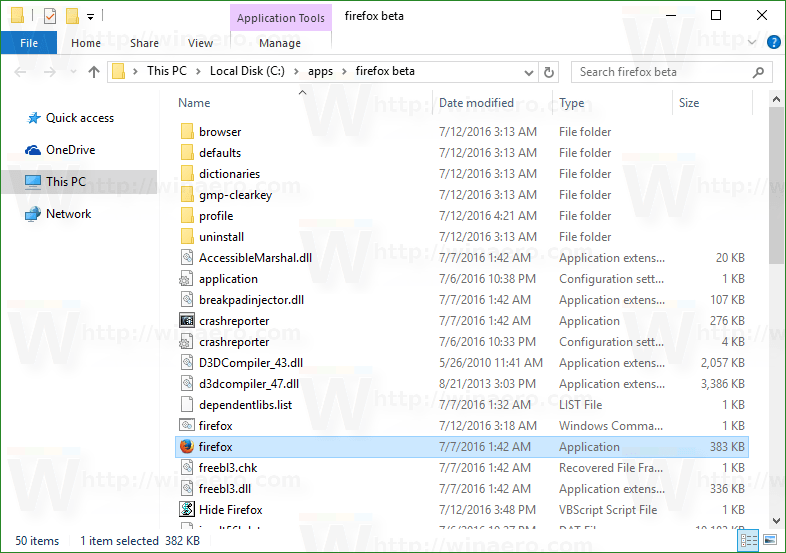Go back with the Back arrow
The image size is (786, 553).
[x=20, y=72]
